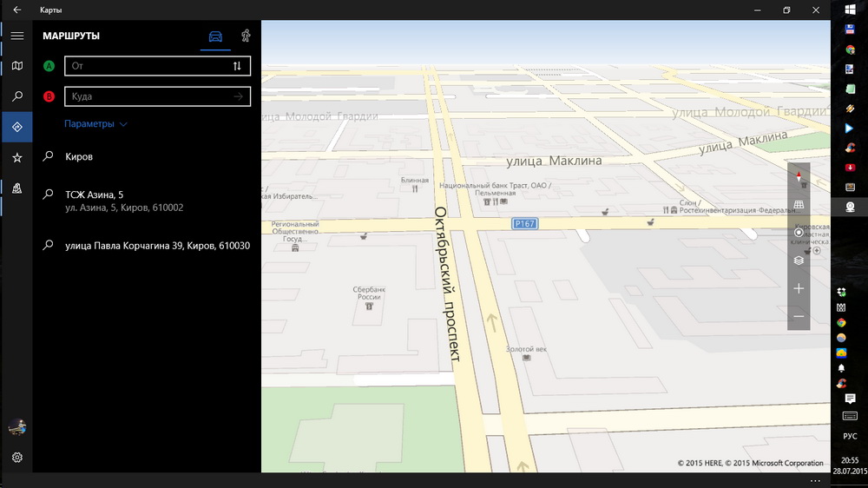868x488 pixels.
Task: Open Dropbox tray icon
Action: coord(841,292)
